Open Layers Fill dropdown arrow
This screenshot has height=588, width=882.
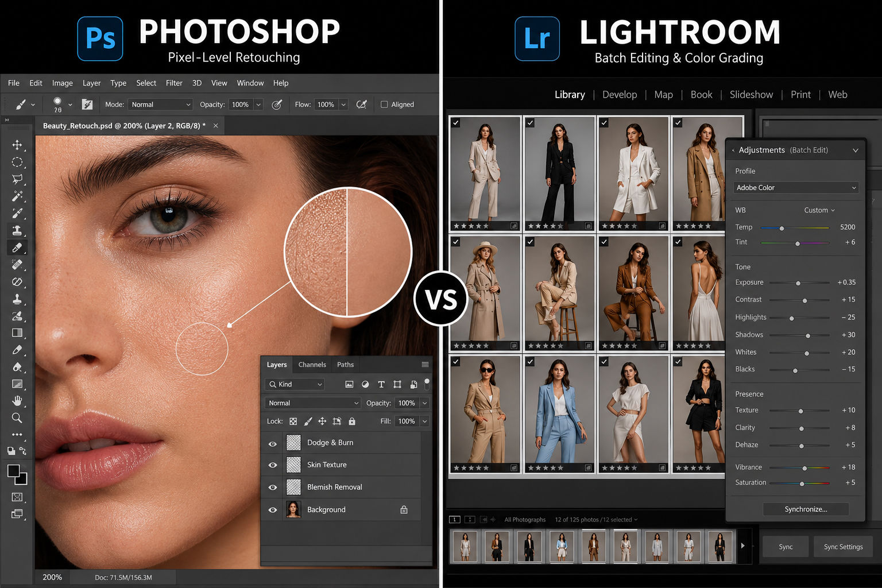point(425,421)
